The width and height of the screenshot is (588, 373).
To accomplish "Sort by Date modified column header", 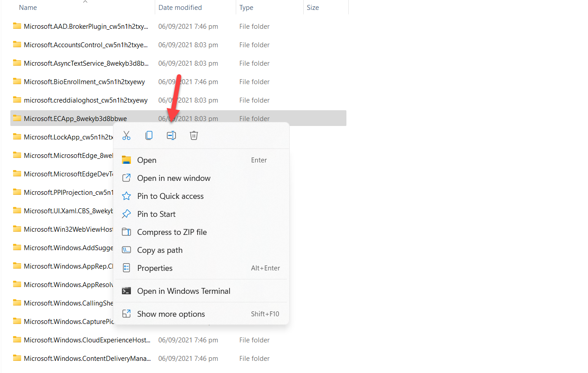I will 180,8.
